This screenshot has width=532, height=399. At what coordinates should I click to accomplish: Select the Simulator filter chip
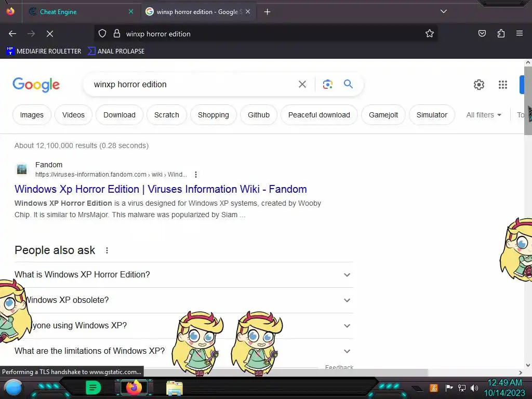(x=432, y=115)
